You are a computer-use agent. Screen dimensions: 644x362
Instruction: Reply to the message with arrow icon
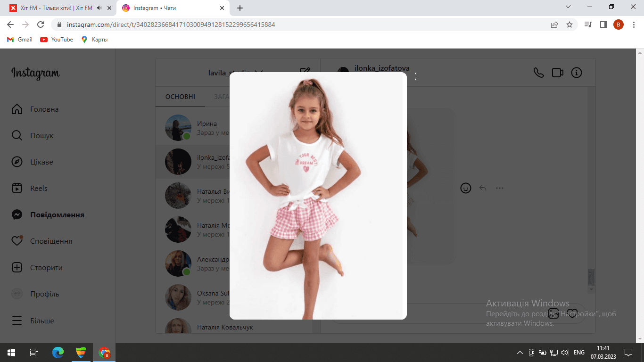pyautogui.click(x=483, y=188)
